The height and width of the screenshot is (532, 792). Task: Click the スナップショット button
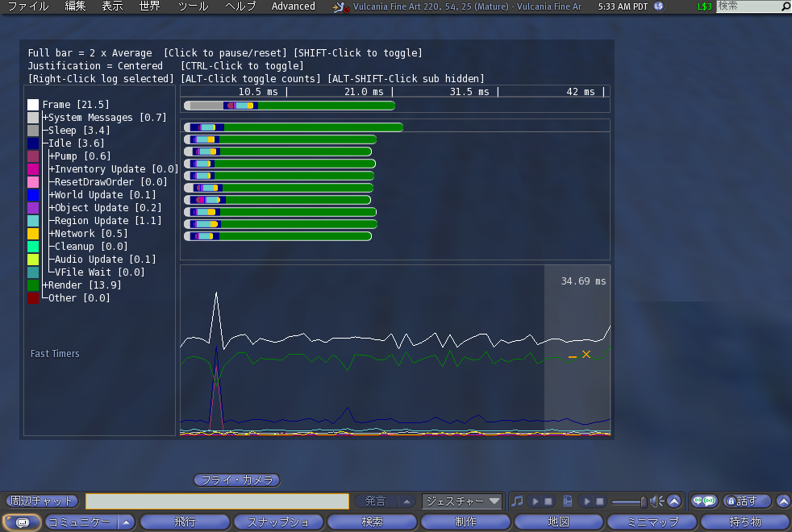pyautogui.click(x=278, y=522)
